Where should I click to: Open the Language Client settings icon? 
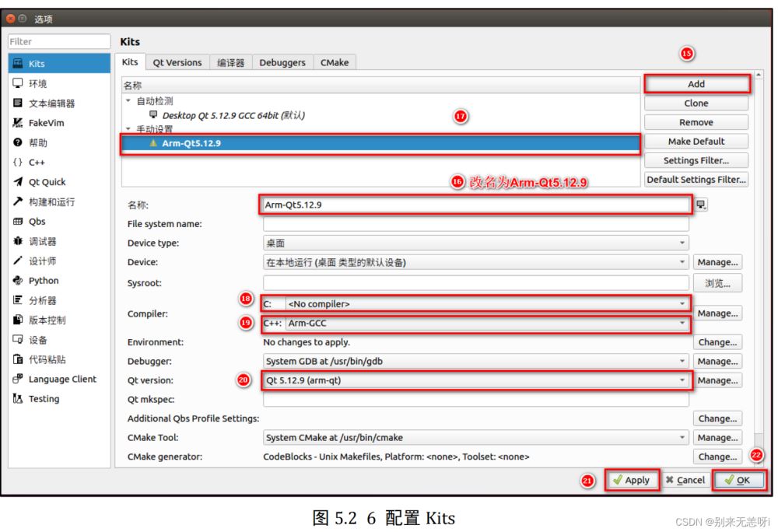(x=18, y=380)
